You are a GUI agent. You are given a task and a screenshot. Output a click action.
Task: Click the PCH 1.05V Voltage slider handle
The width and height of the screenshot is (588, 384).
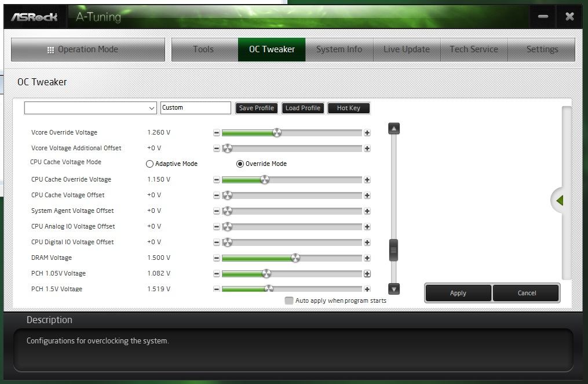pos(266,274)
